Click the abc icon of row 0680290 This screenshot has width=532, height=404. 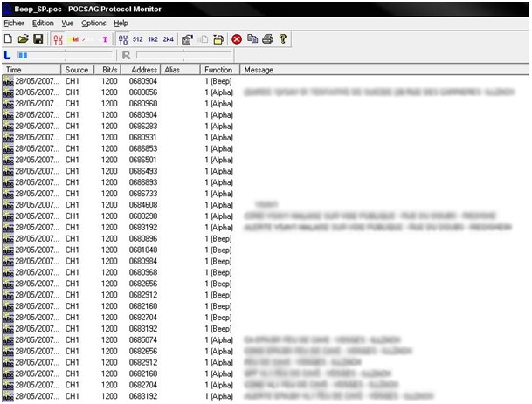point(8,216)
